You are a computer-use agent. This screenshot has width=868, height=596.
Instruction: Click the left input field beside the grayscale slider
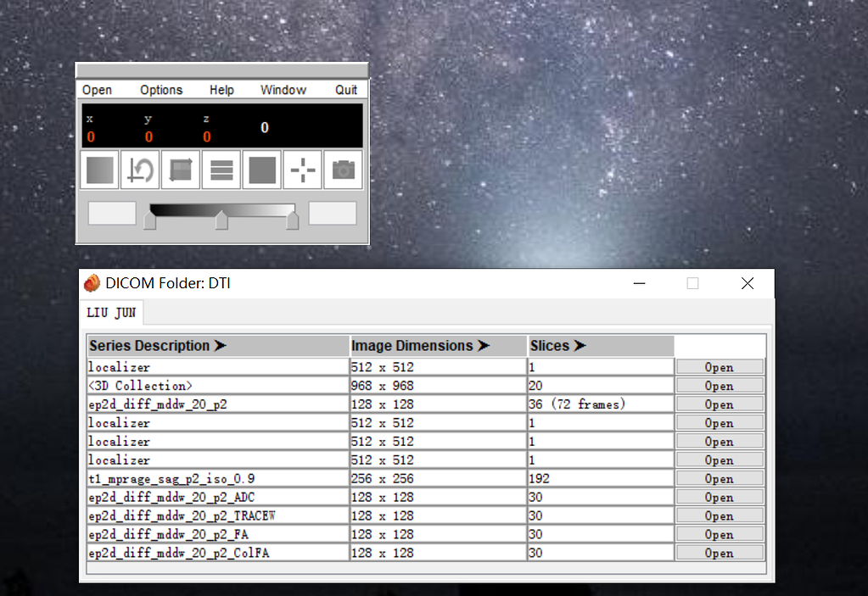112,214
